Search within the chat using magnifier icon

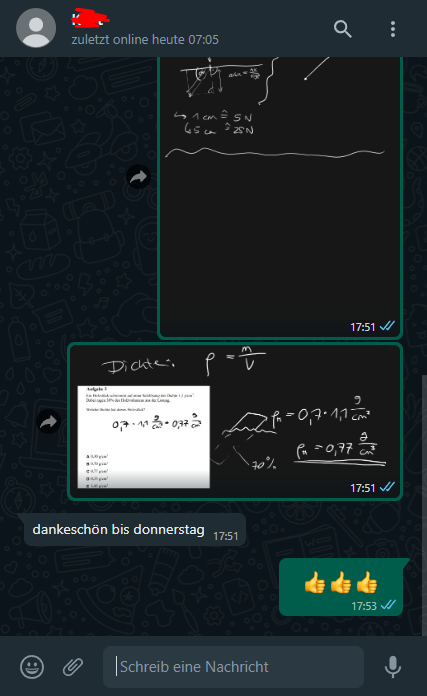[x=342, y=29]
